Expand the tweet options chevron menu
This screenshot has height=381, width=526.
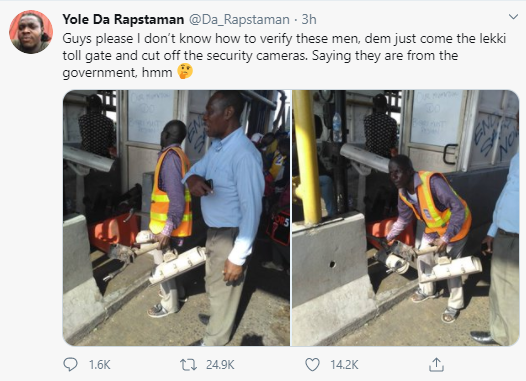click(513, 16)
